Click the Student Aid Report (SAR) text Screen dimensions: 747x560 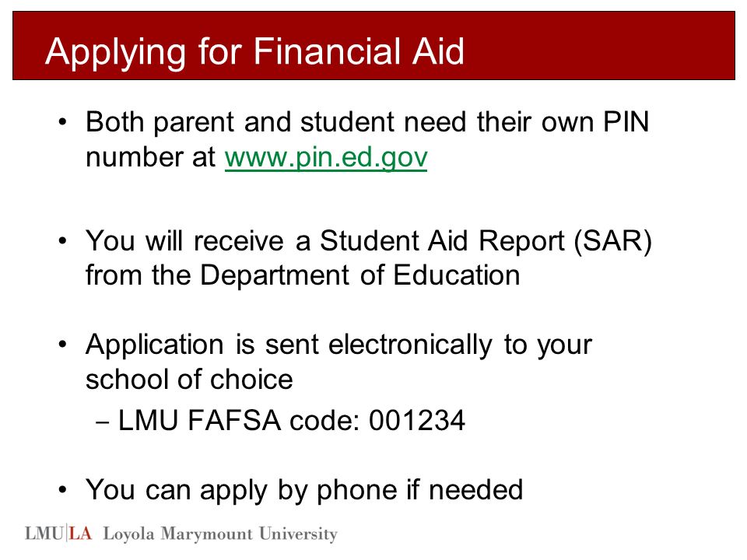[x=486, y=240]
